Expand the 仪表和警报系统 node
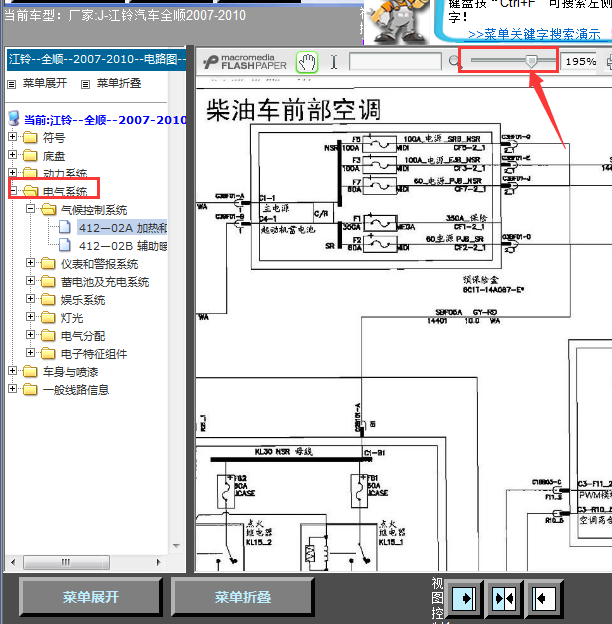The height and width of the screenshot is (624, 612). (30, 263)
